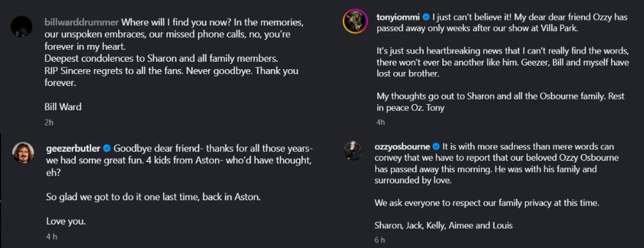Click the 6 h timestamp under ozzyosbourne post
The image size is (644, 248).
[x=380, y=240]
